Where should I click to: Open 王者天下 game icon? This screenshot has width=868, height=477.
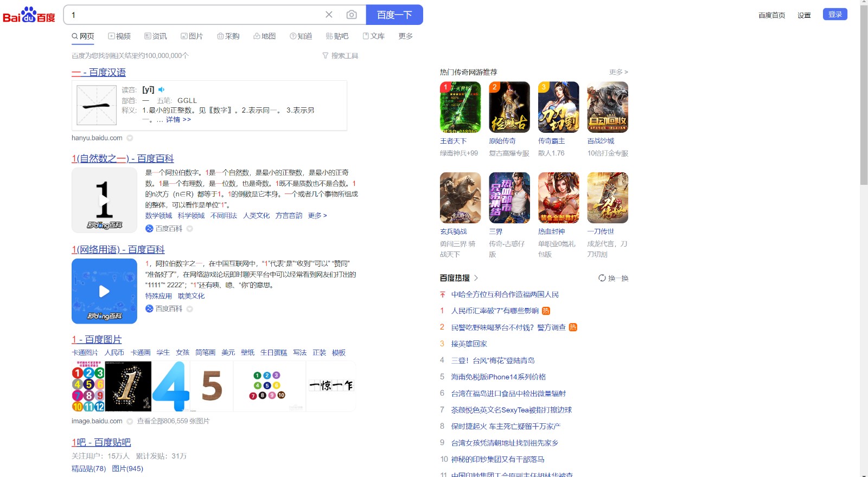460,107
